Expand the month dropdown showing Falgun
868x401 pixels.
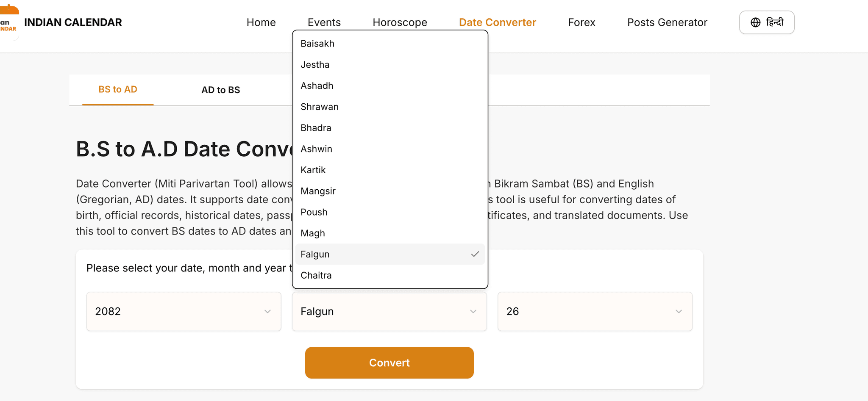389,311
